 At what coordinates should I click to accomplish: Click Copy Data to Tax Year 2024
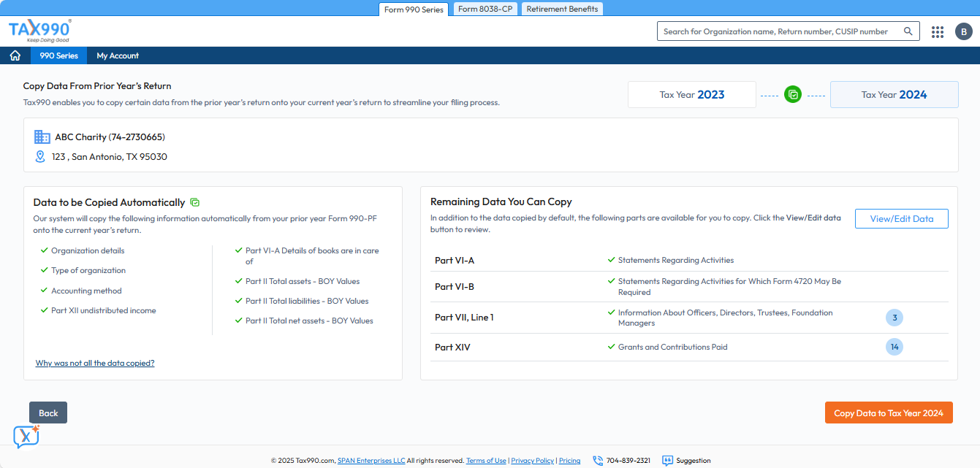889,413
